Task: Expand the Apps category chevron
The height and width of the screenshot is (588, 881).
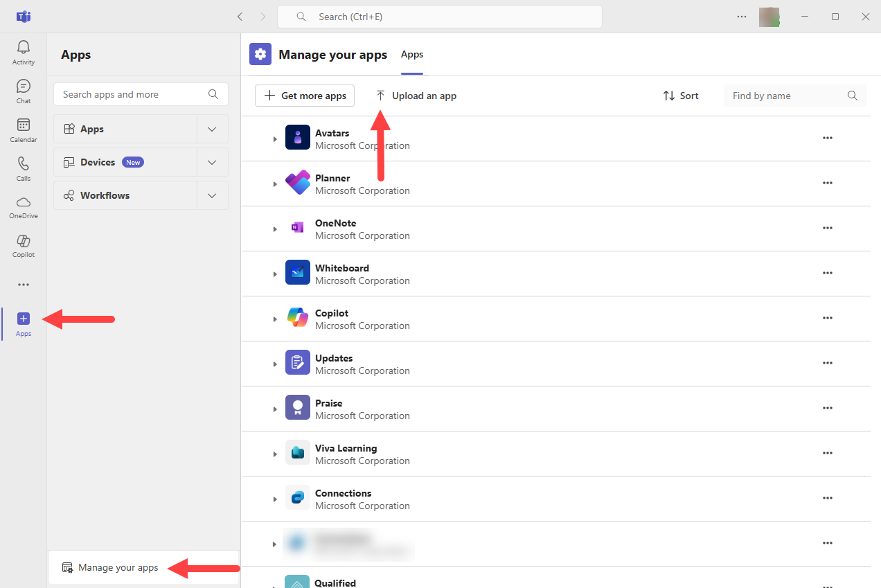Action: pyautogui.click(x=213, y=129)
